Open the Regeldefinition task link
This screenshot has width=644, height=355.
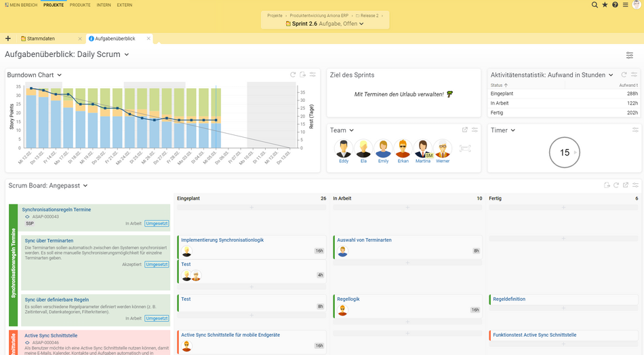(x=509, y=299)
